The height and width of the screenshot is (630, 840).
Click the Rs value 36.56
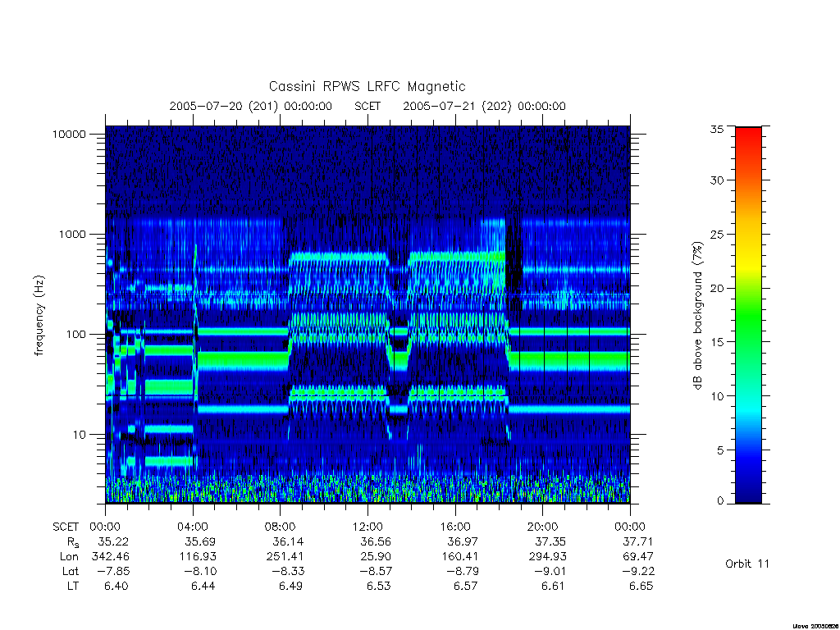[x=376, y=541]
